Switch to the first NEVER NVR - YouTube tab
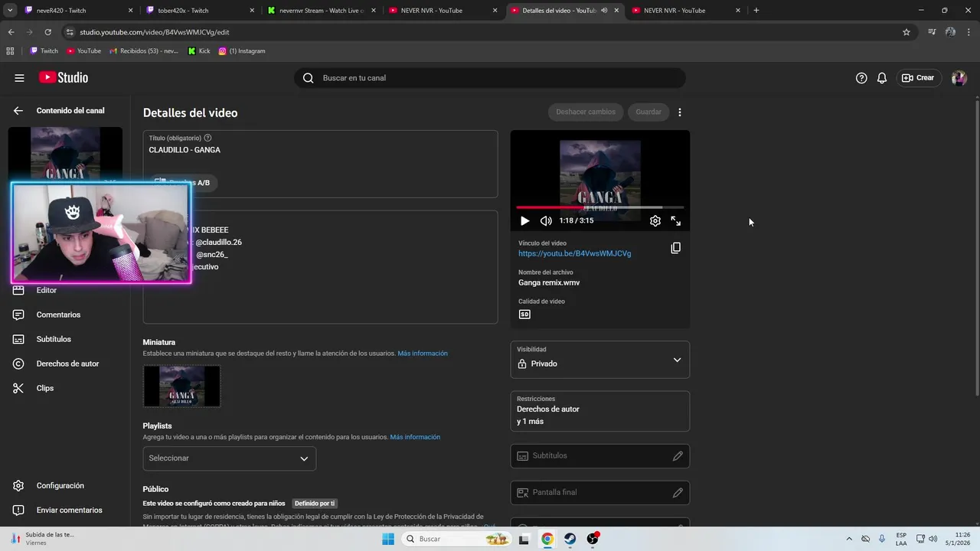The height and width of the screenshot is (551, 980). click(443, 11)
